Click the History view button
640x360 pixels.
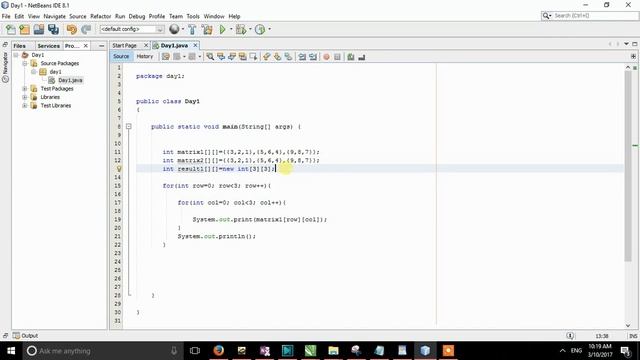tap(144, 56)
